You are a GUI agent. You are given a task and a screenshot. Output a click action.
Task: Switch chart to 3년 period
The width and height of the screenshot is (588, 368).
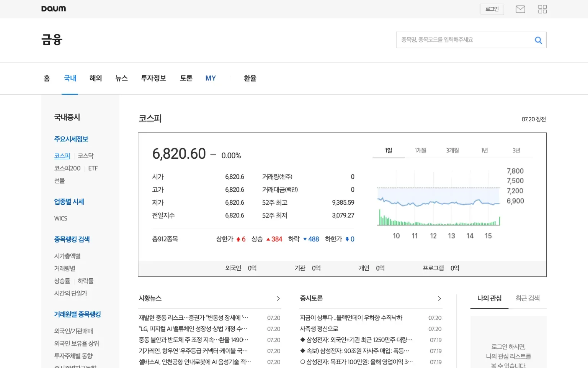516,151
